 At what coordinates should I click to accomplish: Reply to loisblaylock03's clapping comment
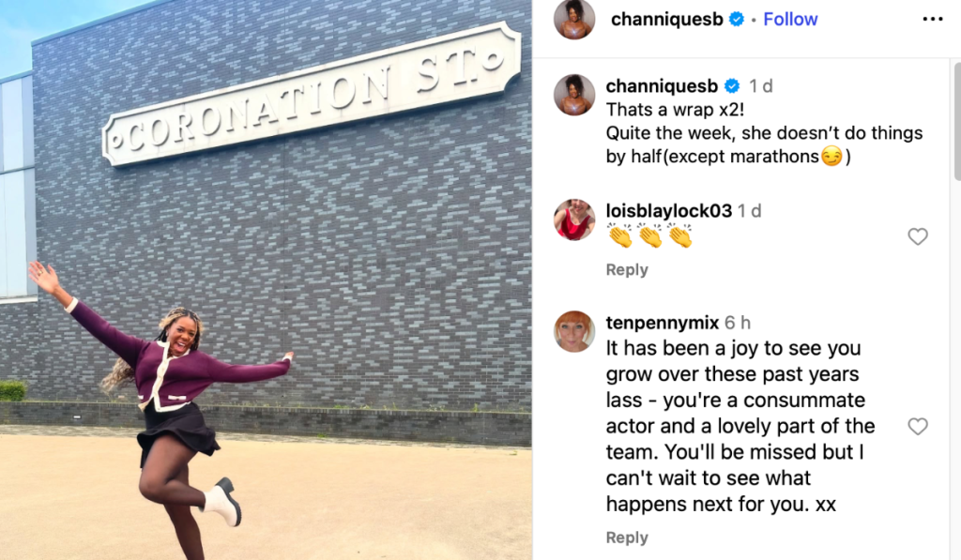(x=626, y=269)
